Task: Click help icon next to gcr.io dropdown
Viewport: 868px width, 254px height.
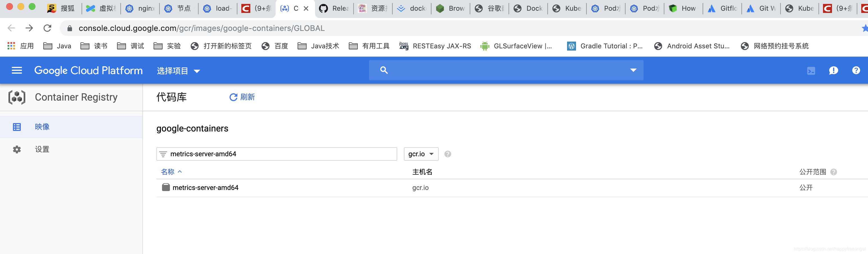Action: (448, 154)
